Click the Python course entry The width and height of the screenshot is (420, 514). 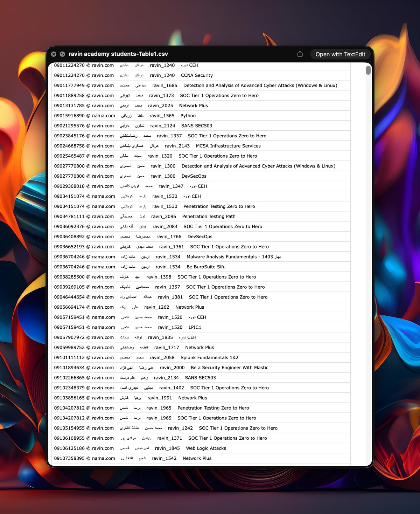coord(188,116)
